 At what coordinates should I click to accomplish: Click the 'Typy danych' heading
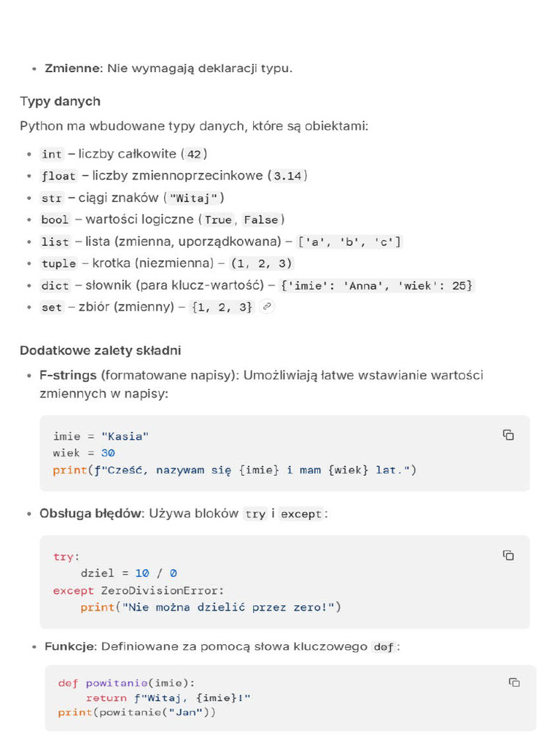(60, 101)
